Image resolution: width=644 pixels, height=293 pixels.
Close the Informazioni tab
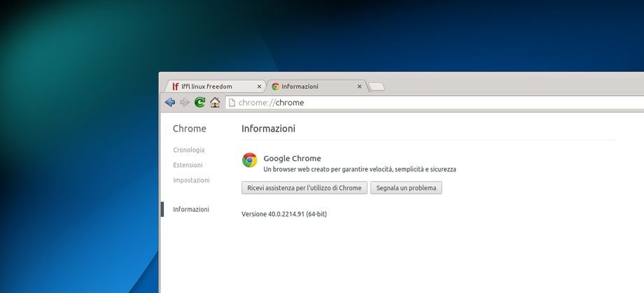tap(360, 87)
